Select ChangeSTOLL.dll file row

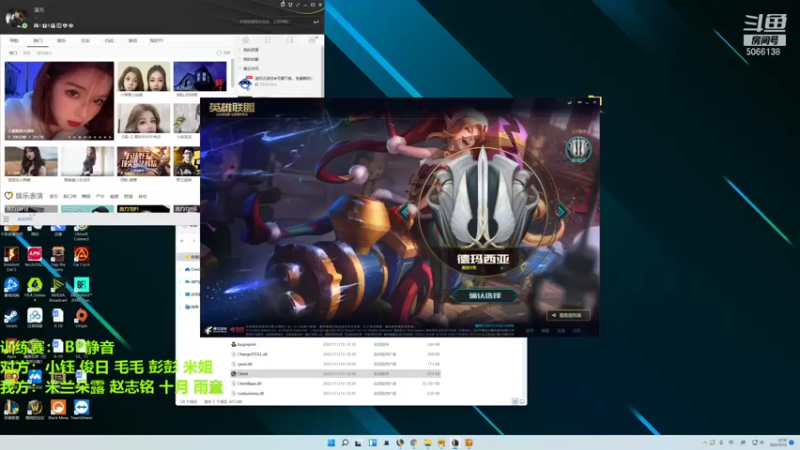coord(335,354)
